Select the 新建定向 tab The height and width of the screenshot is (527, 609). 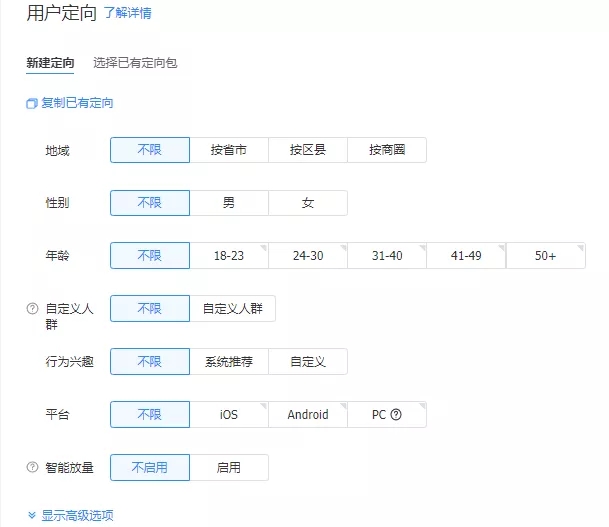50,63
